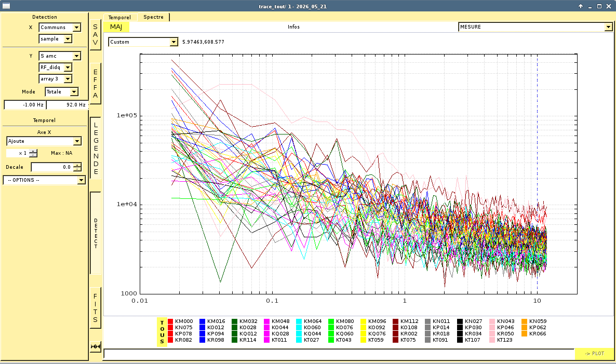The image size is (616, 364).
Task: Toggle the KM064 cyan legend swatch
Action: click(x=299, y=321)
